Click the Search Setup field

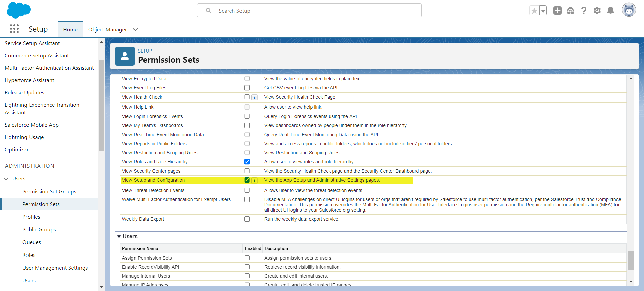309,11
